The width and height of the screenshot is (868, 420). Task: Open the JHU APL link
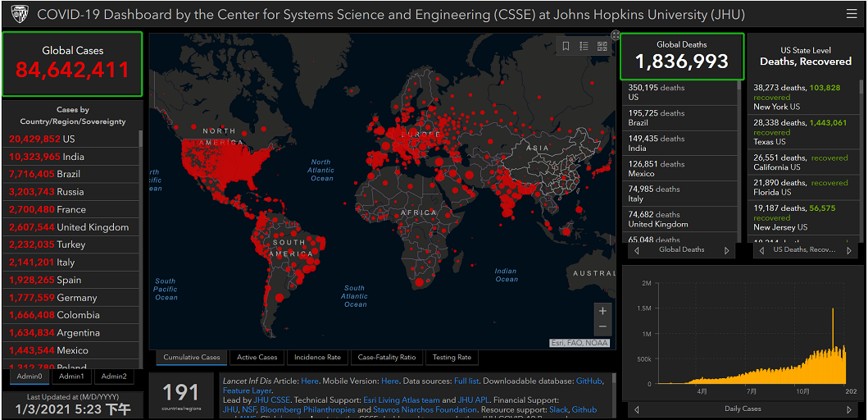pyautogui.click(x=471, y=400)
